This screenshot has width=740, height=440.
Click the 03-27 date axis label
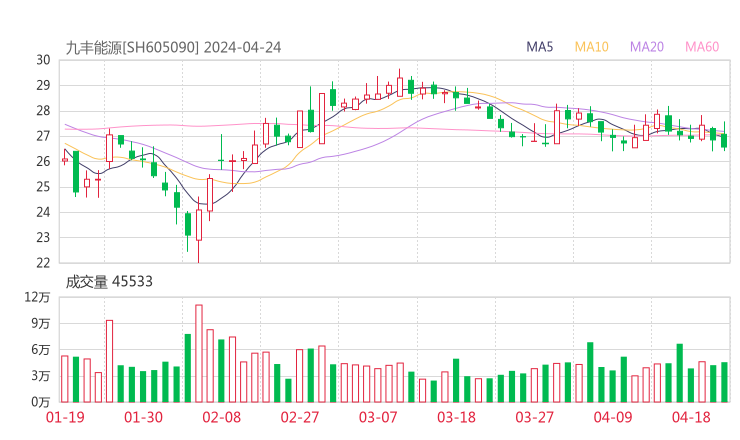click(534, 417)
